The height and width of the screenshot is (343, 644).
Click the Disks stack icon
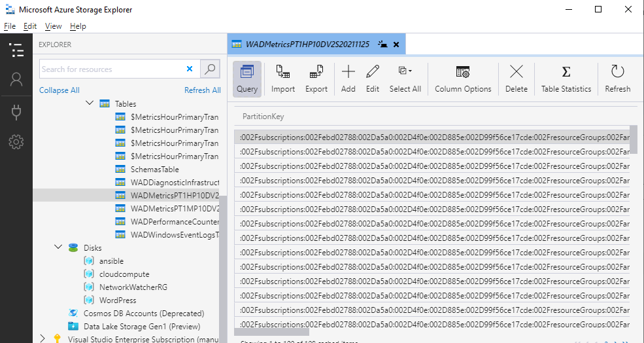pyautogui.click(x=73, y=247)
